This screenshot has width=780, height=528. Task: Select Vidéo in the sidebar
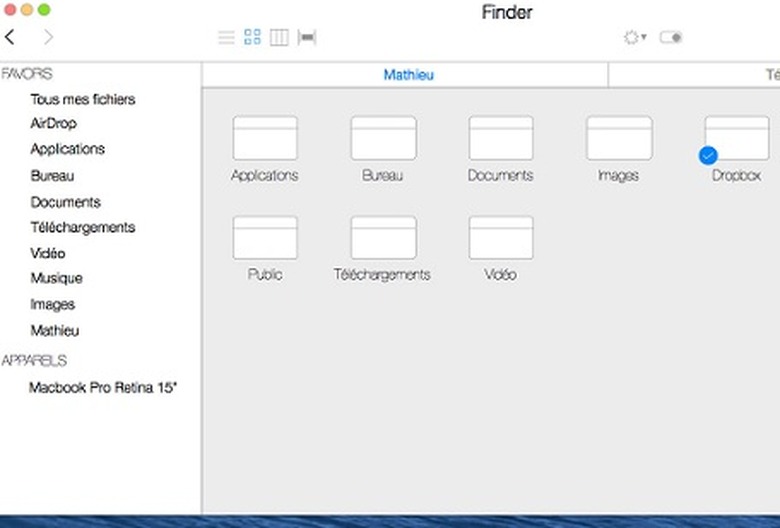tap(48, 253)
